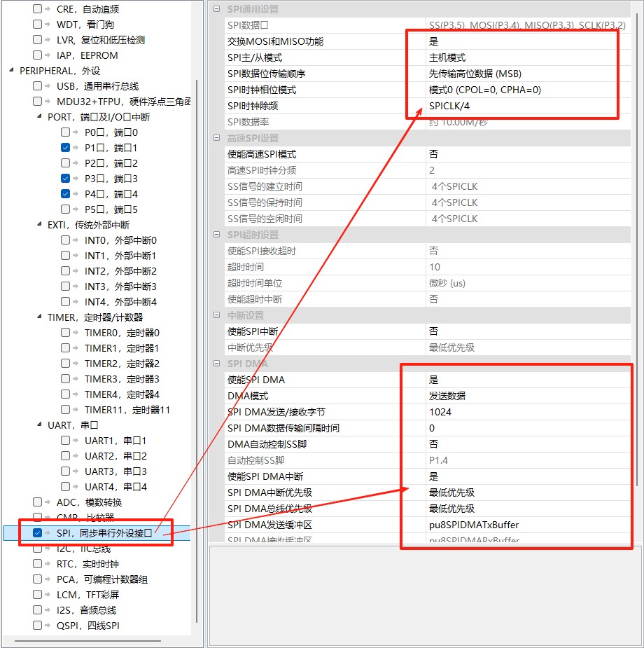The width and height of the screenshot is (644, 648).
Task: Edit the SPI DMA发送/接收字节 value 1024
Action: pos(528,412)
